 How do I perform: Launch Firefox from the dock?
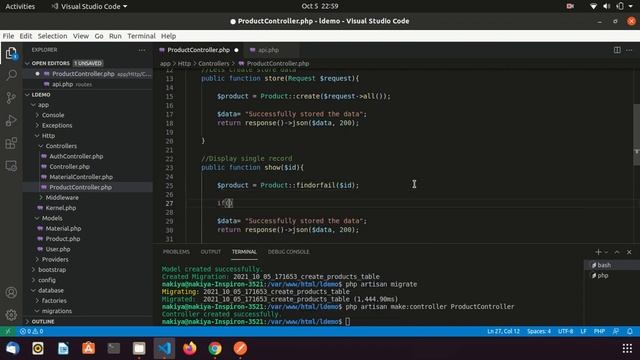pos(189,349)
